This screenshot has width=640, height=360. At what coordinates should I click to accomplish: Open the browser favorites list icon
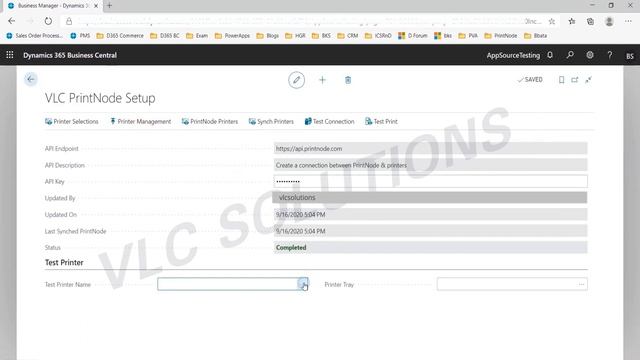click(x=571, y=21)
